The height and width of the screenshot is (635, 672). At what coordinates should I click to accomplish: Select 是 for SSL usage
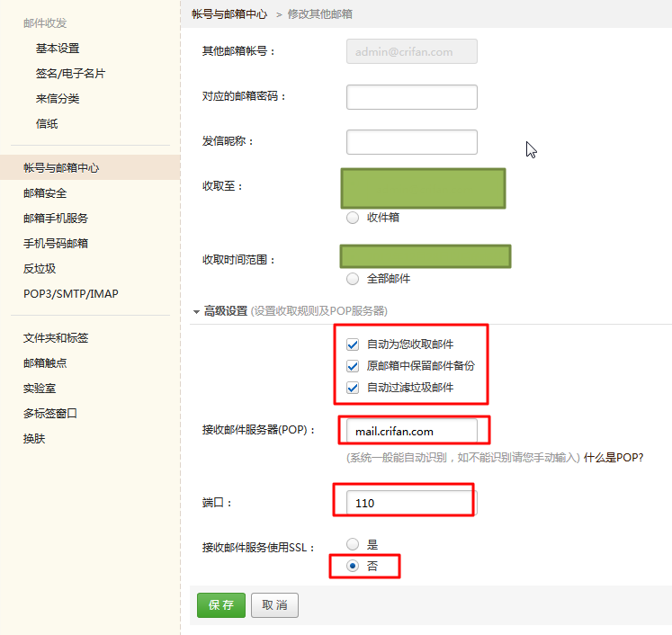click(353, 544)
